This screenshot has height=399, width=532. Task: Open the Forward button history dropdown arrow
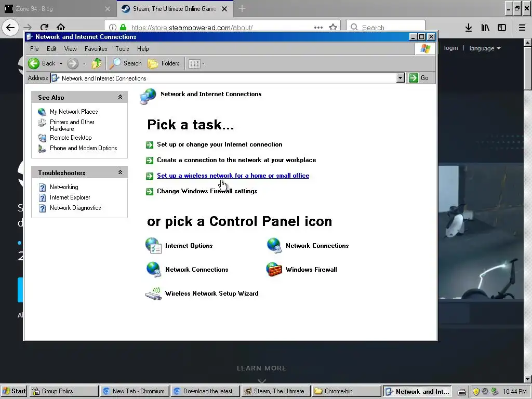point(85,63)
